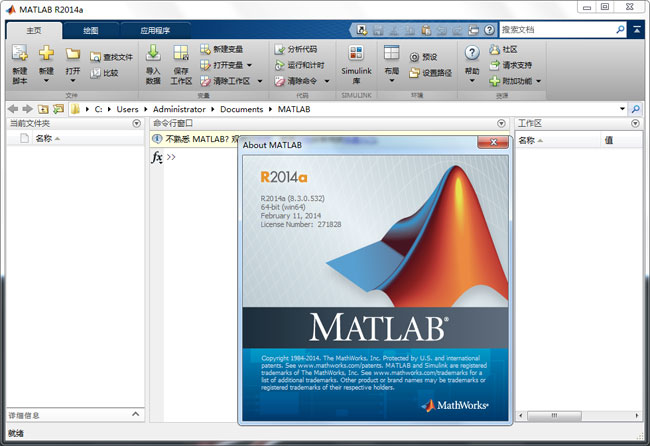The width and height of the screenshot is (650, 446).
Task: Click Documents in the folder path
Action: coord(242,109)
